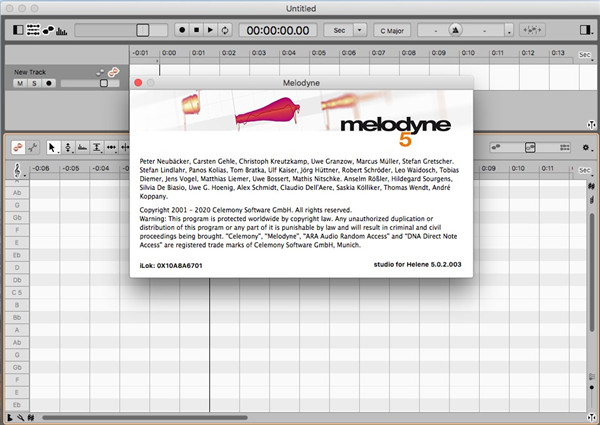
Task: Click the autostretch icon in top toolbar
Action: (x=532, y=30)
